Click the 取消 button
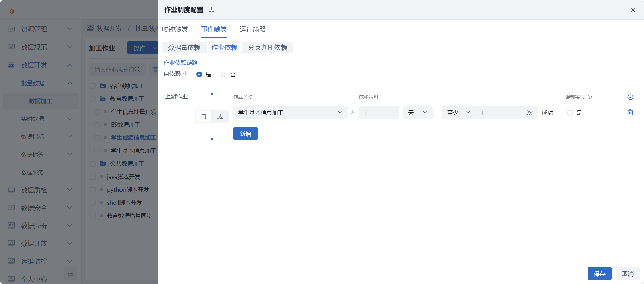The image size is (644, 284). (x=628, y=274)
